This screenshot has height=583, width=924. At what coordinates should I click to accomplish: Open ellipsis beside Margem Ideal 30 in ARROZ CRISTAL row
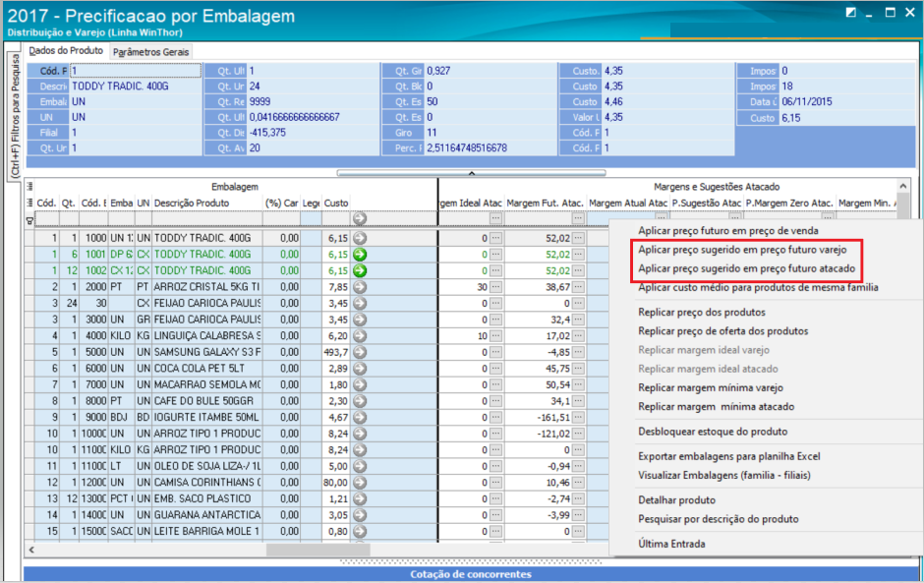click(x=495, y=287)
